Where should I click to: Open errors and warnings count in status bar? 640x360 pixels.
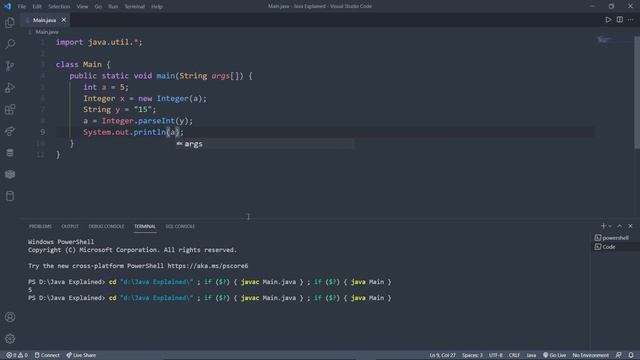tap(17, 355)
